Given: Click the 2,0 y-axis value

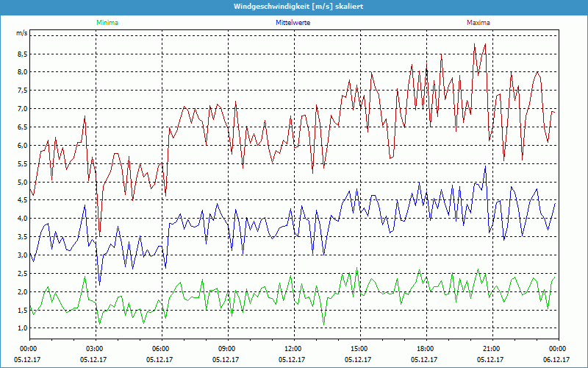Looking at the screenshot, I should 23,292.
